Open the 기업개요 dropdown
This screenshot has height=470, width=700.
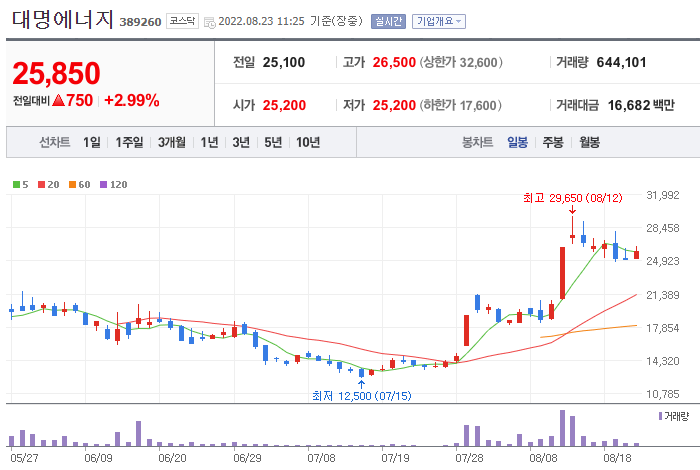click(439, 21)
